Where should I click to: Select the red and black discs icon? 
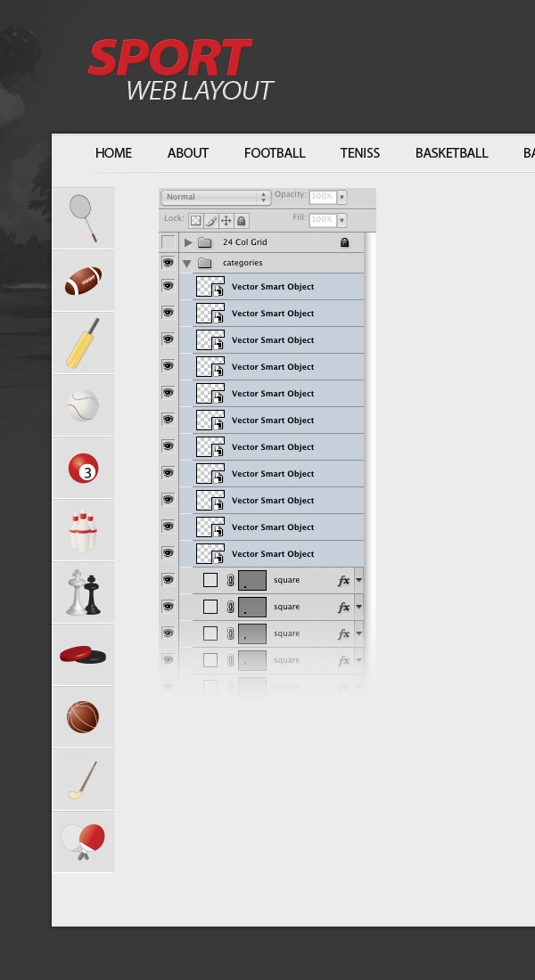pyautogui.click(x=83, y=655)
